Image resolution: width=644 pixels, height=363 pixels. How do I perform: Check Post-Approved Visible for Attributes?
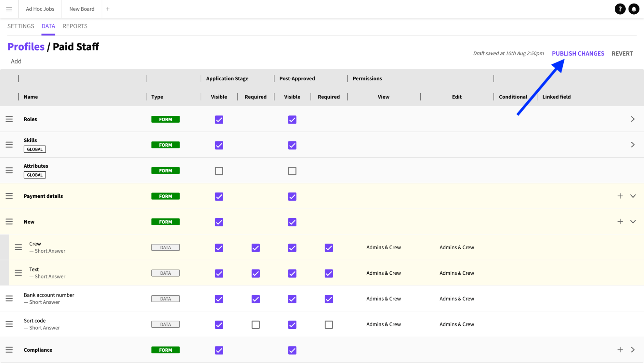click(x=292, y=171)
